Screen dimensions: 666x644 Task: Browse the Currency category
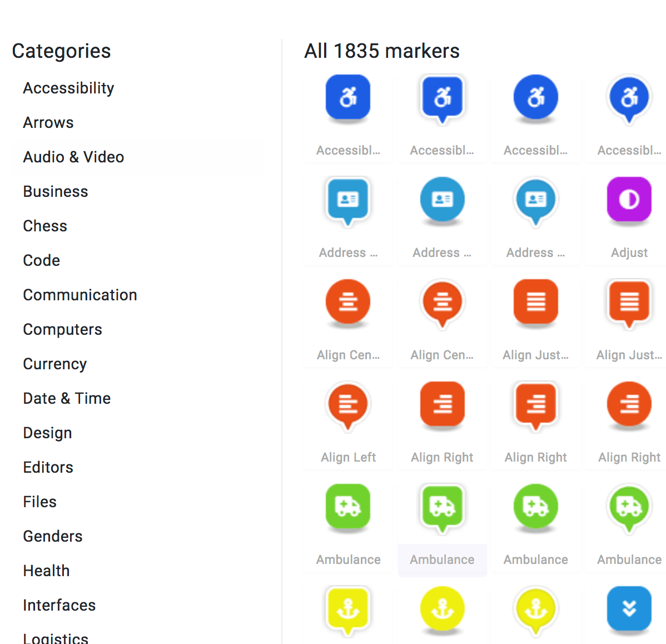(x=55, y=364)
